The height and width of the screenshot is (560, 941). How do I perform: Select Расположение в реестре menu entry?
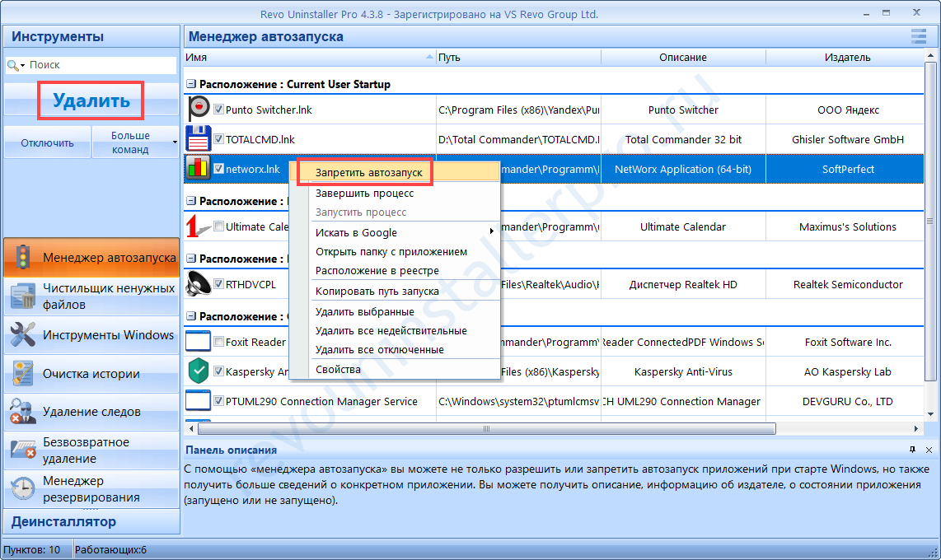395,270
